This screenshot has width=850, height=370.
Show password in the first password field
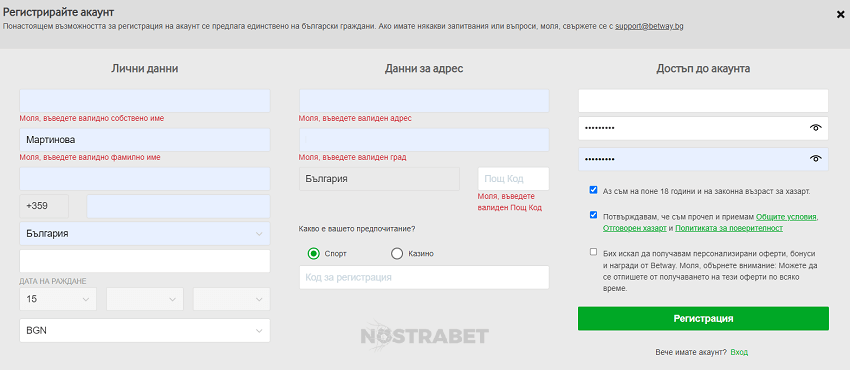click(815, 128)
